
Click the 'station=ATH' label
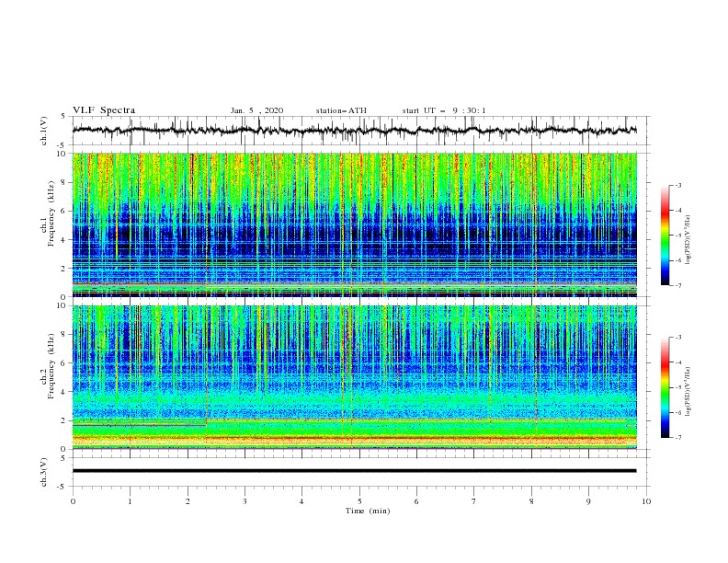(x=341, y=110)
